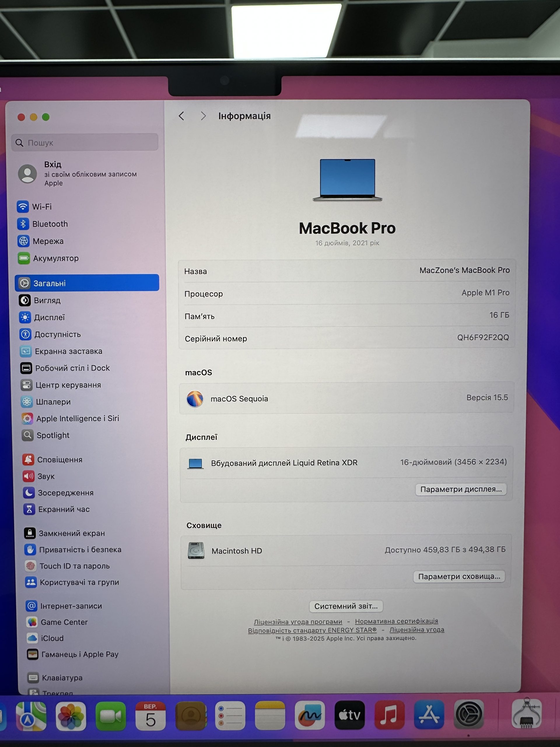Open System Settings Dock icon
This screenshot has height=747, width=560.
(469, 714)
